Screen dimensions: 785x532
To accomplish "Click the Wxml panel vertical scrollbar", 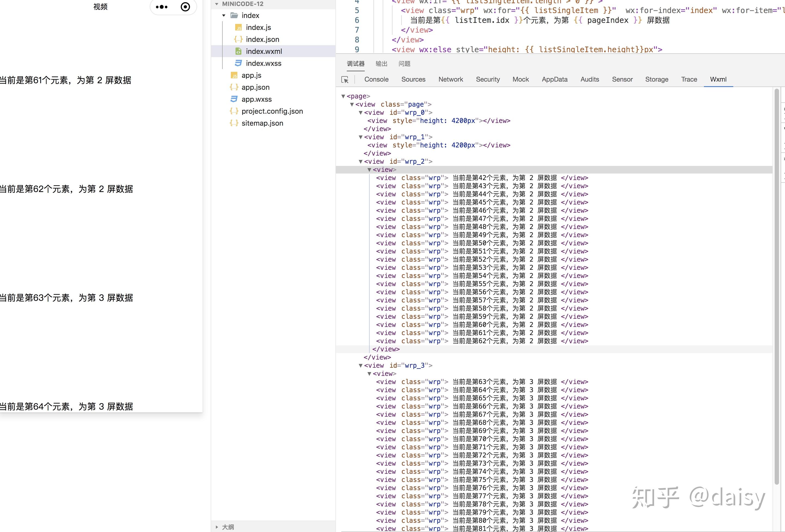I will pyautogui.click(x=777, y=287).
